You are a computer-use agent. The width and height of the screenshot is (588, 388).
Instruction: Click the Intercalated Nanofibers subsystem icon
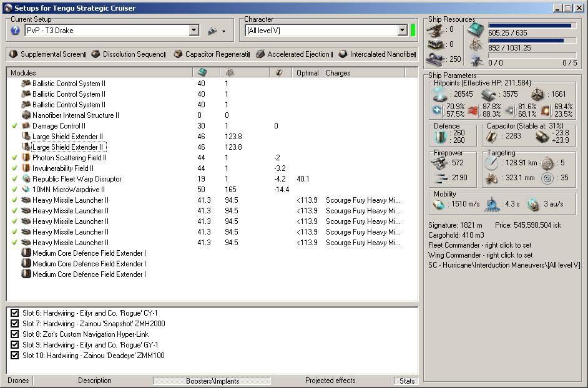[343, 54]
